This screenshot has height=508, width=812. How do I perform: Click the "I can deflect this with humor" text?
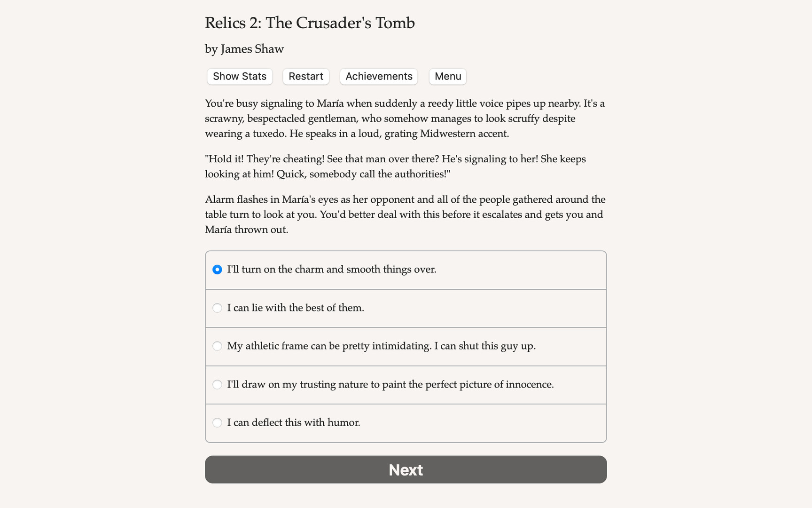294,423
